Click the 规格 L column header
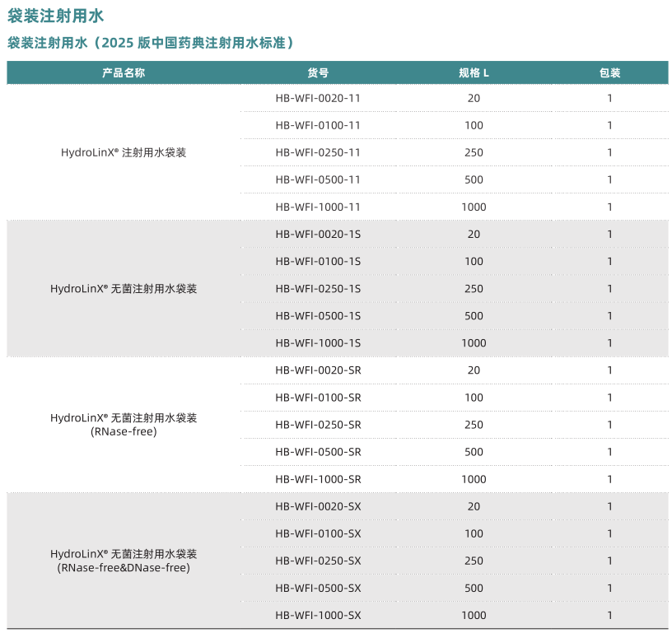 (x=474, y=72)
